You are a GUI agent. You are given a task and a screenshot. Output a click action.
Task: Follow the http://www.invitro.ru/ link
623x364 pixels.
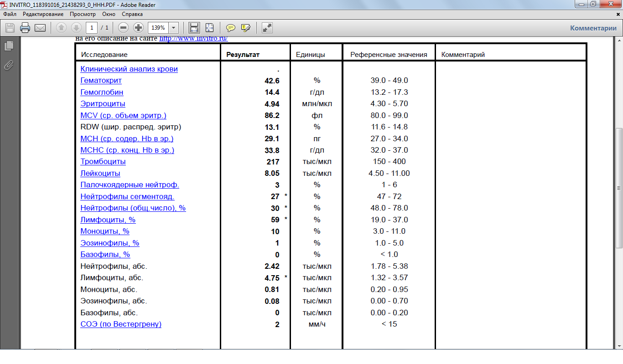tap(193, 38)
